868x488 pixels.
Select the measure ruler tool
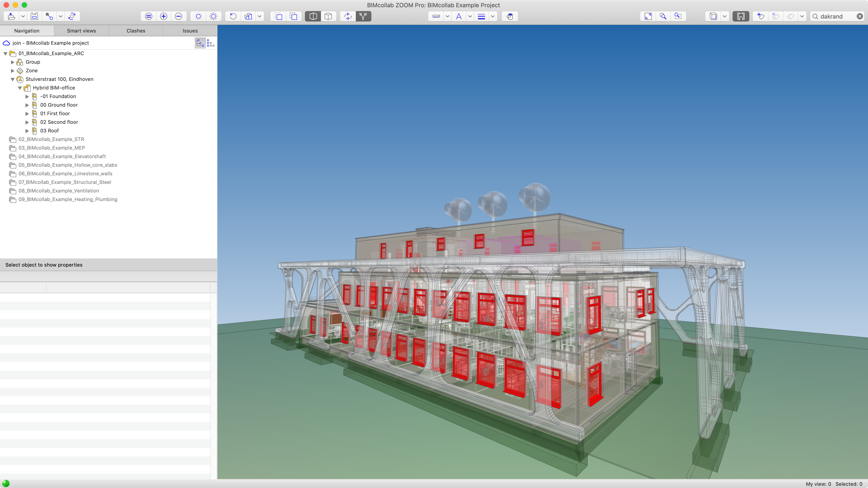436,16
